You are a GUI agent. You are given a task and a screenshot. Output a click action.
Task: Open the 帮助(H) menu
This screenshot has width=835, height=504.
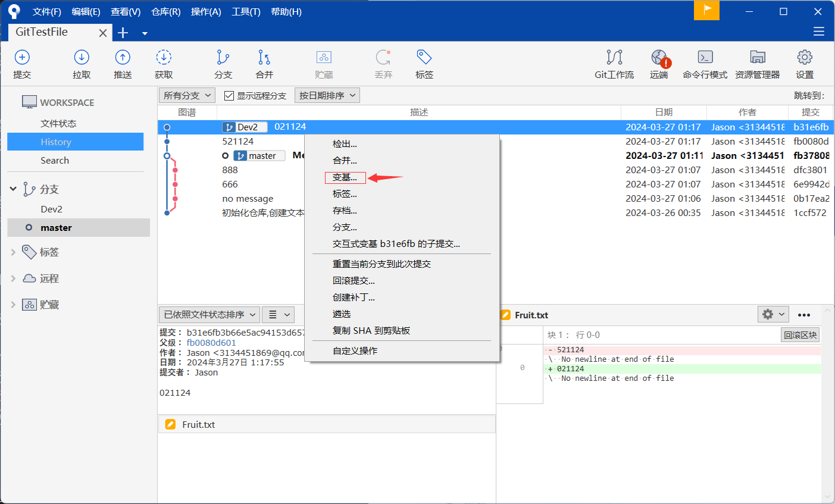[x=286, y=11]
